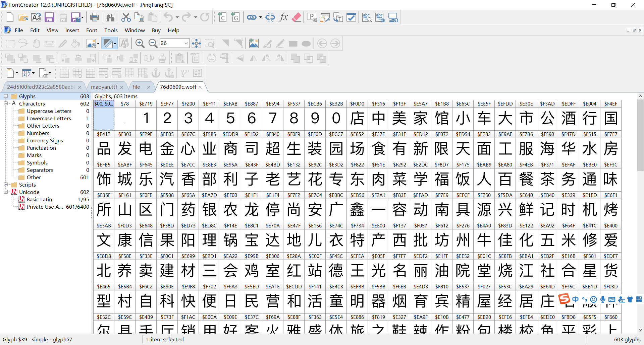644x345 pixels.
Task: Switch to the 24d5f00fed923c2a8580aeb tab
Action: tap(41, 87)
